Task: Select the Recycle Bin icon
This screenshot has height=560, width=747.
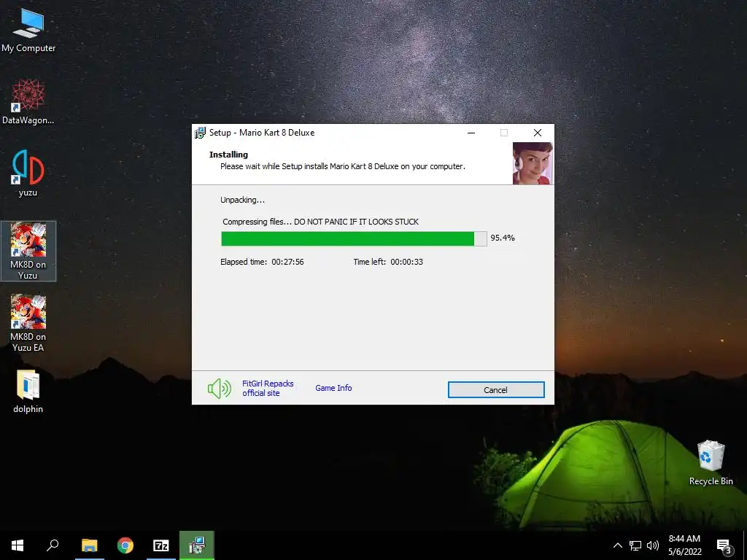Action: tap(711, 463)
